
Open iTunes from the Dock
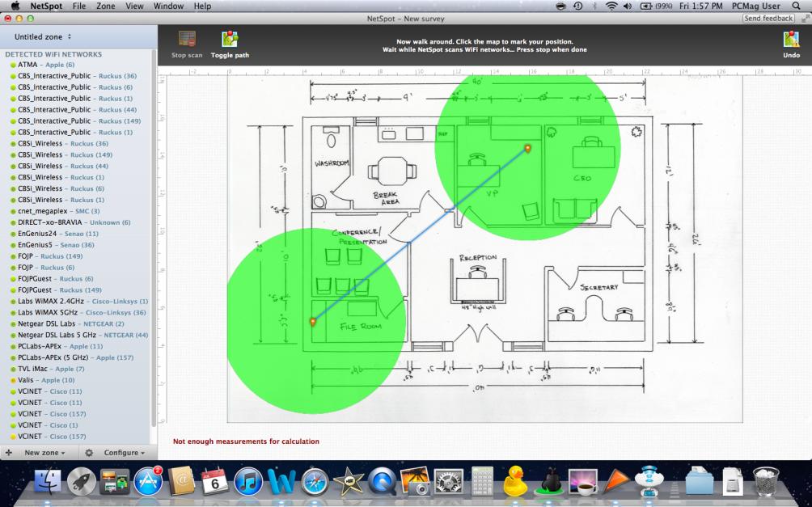(x=248, y=481)
